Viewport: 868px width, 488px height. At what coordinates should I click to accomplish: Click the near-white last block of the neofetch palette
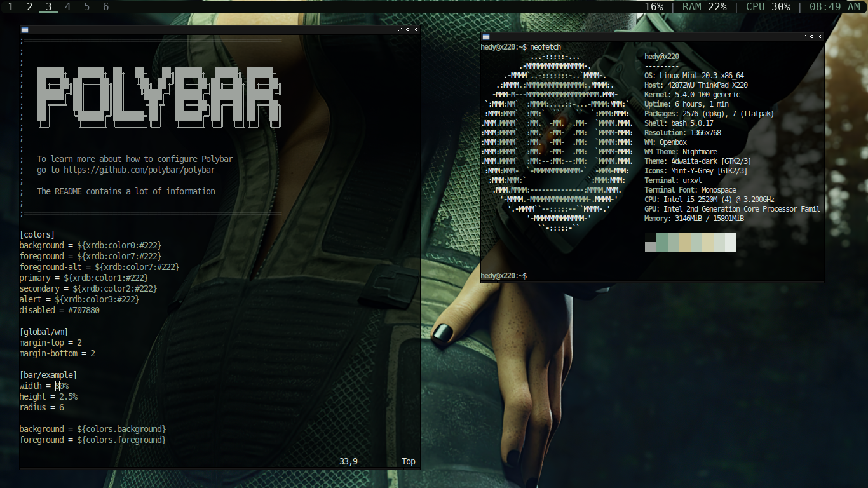(731, 242)
